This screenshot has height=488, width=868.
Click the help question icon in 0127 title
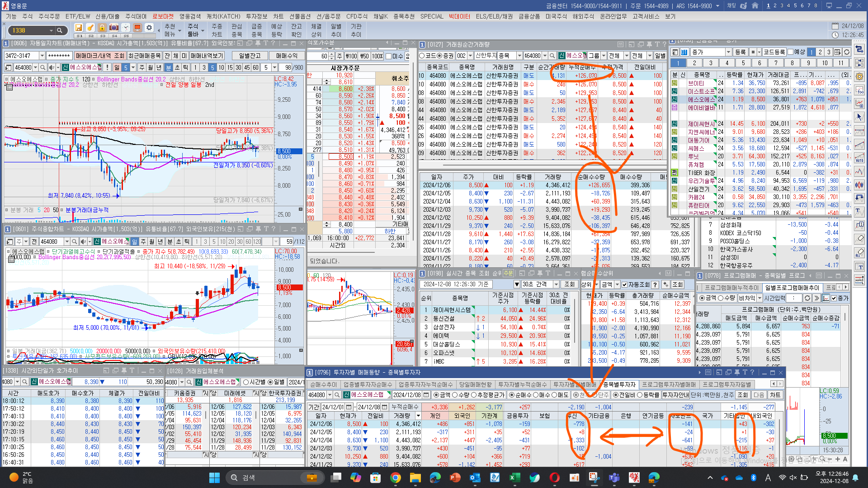tap(664, 44)
